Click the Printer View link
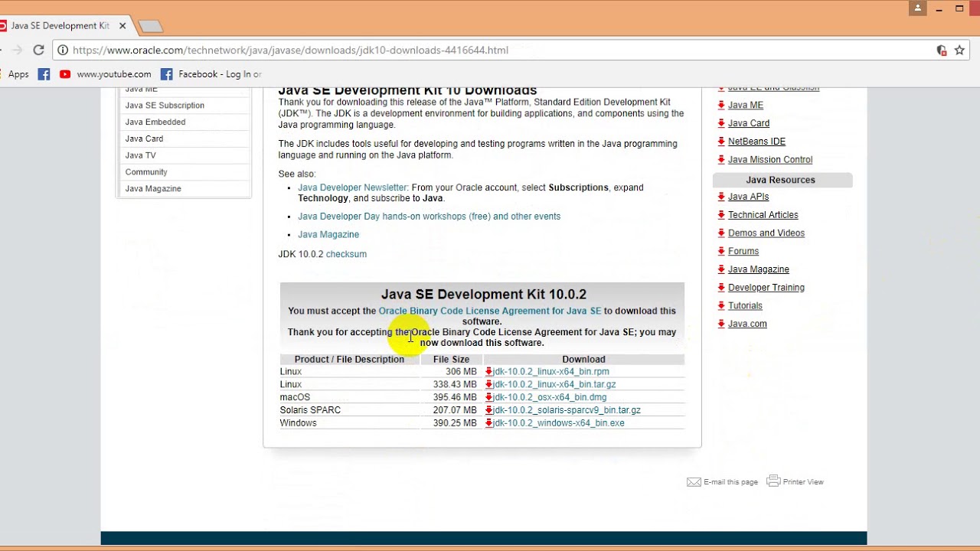Viewport: 980px width, 551px height. pos(803,482)
